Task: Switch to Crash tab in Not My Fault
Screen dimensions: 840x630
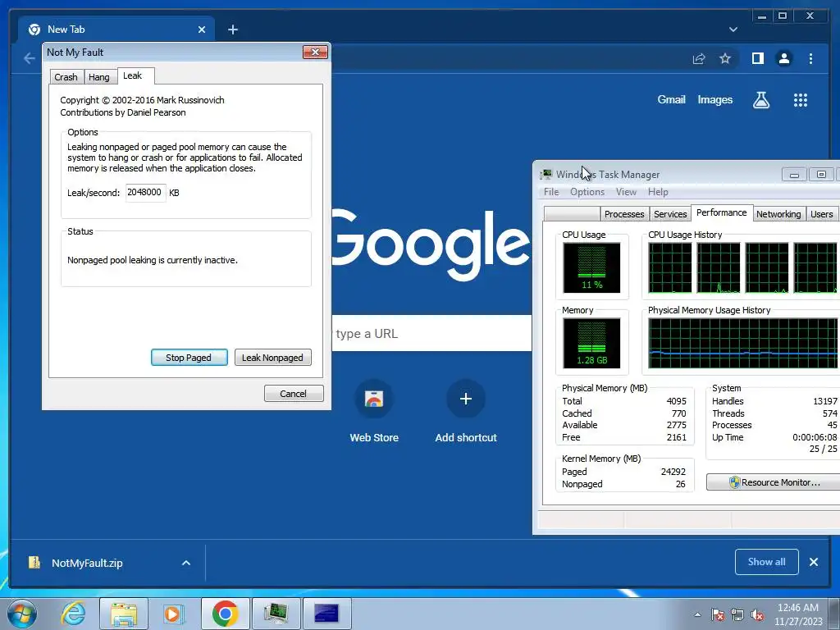Action: point(66,76)
